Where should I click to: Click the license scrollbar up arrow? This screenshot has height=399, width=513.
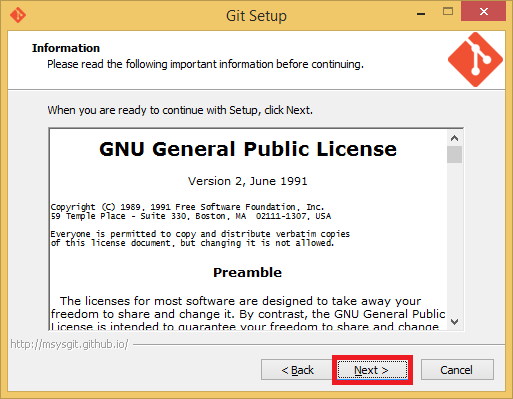click(454, 138)
